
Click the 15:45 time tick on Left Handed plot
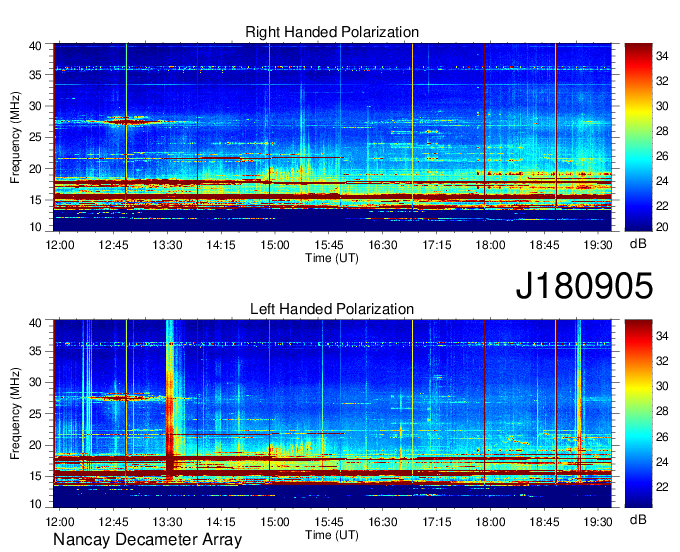pyautogui.click(x=329, y=521)
